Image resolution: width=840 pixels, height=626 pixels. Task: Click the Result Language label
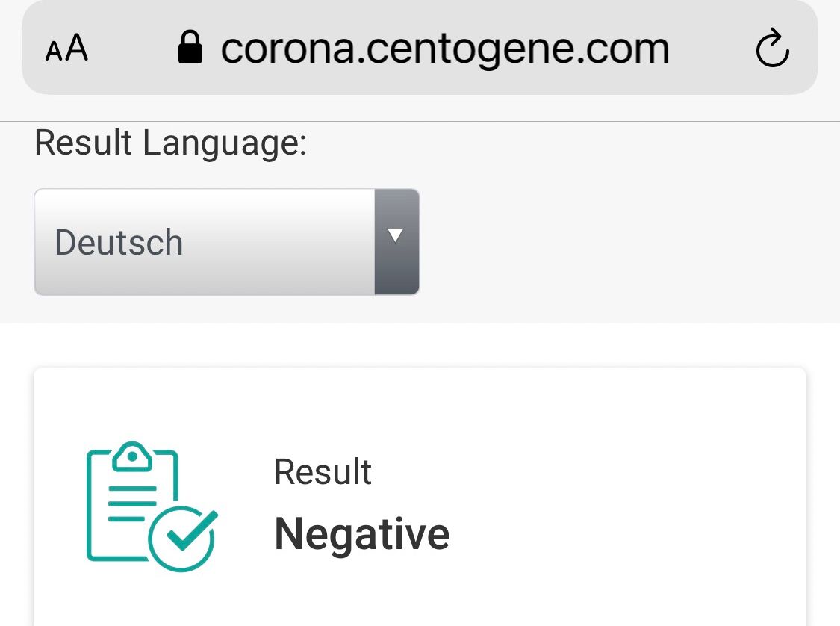coord(171,143)
